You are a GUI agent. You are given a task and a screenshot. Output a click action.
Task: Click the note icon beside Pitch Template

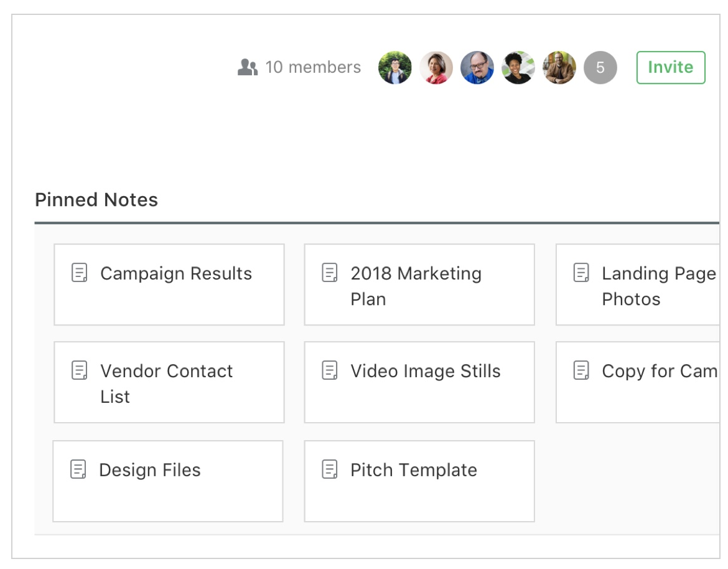pos(330,469)
